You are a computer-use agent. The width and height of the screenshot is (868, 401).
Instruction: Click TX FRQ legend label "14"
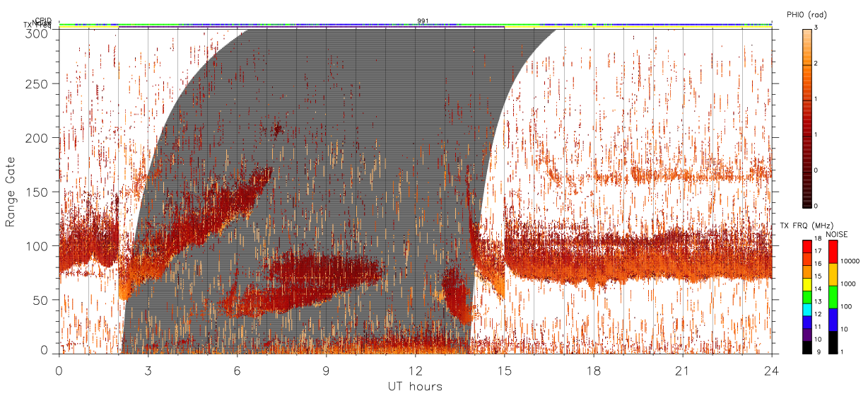818,288
